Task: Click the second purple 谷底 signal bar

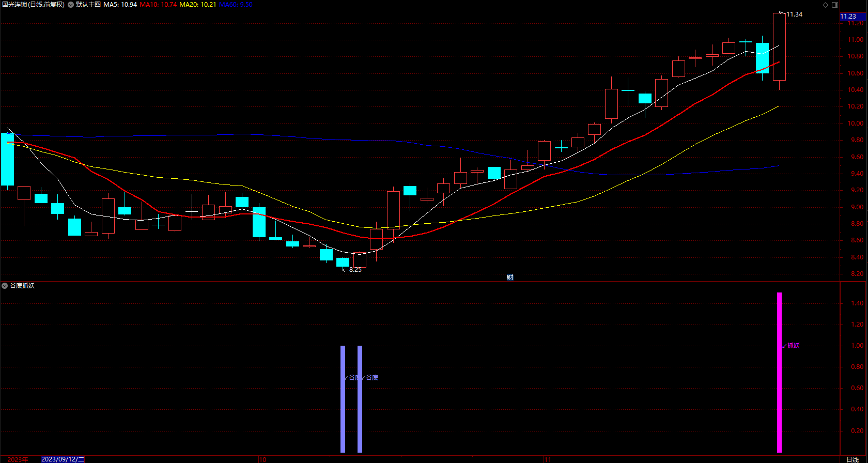Action: tap(360, 399)
